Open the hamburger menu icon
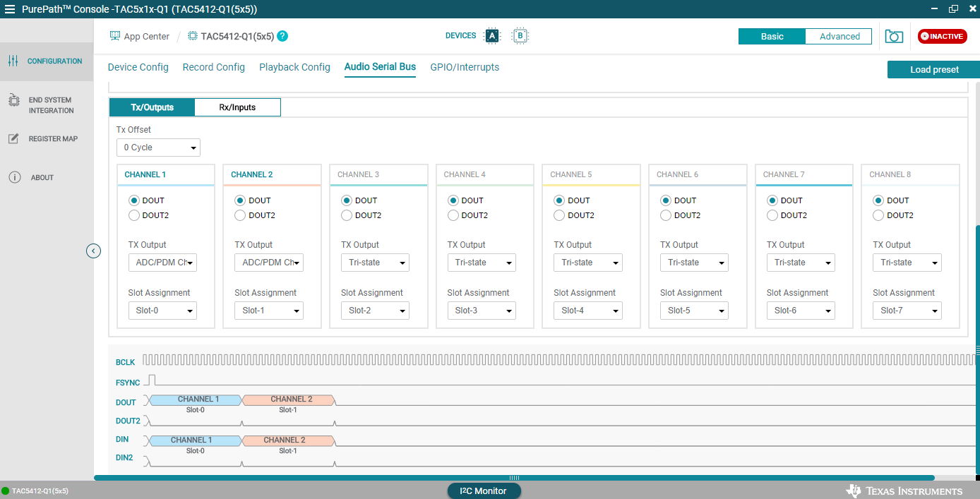 [10, 9]
